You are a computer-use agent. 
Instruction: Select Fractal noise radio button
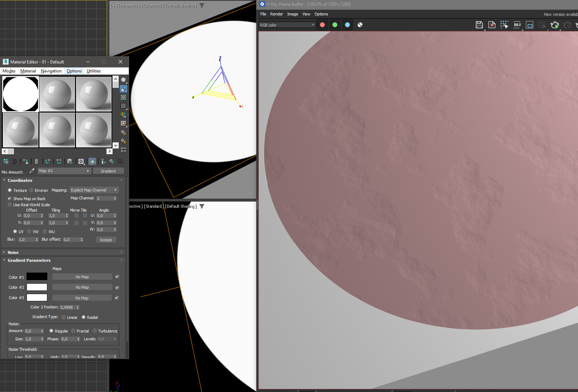pyautogui.click(x=73, y=331)
